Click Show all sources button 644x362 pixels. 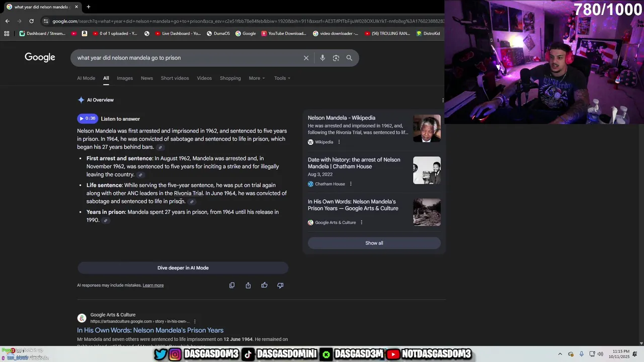374,243
